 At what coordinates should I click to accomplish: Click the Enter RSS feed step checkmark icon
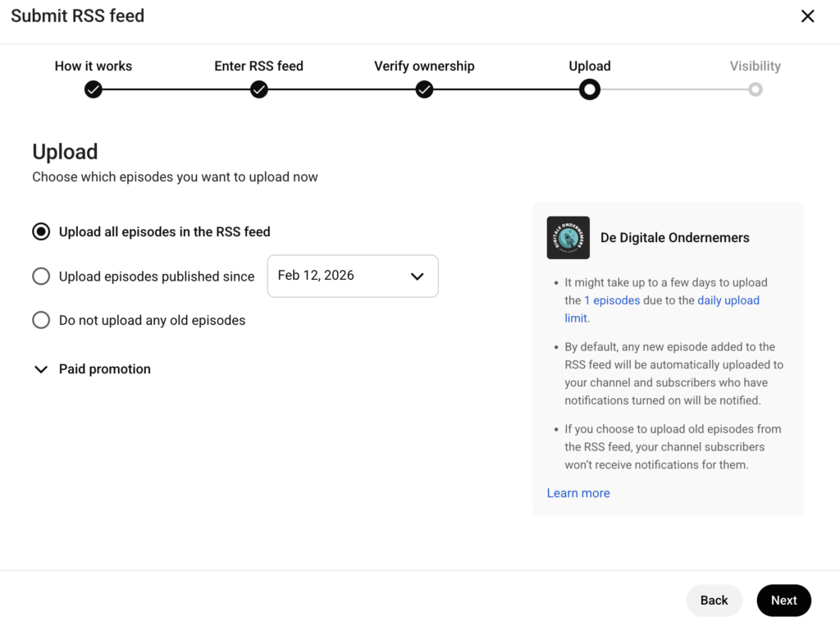pyautogui.click(x=259, y=89)
